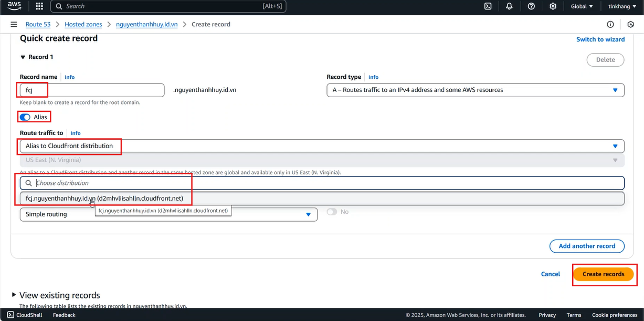The image size is (644, 321).
Task: Go to Route 53 breadcrumb
Action: click(38, 24)
